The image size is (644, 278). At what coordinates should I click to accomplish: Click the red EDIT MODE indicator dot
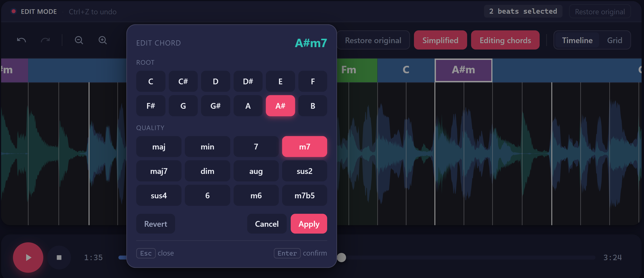(13, 11)
